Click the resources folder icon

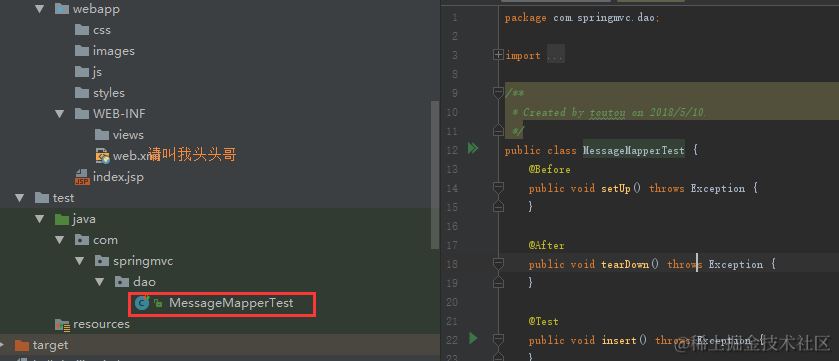click(x=63, y=324)
